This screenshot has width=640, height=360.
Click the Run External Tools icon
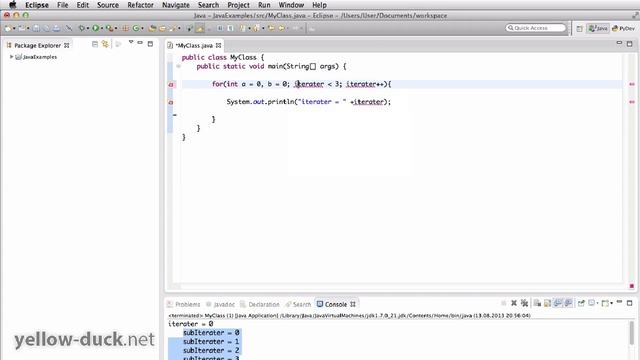click(x=109, y=29)
